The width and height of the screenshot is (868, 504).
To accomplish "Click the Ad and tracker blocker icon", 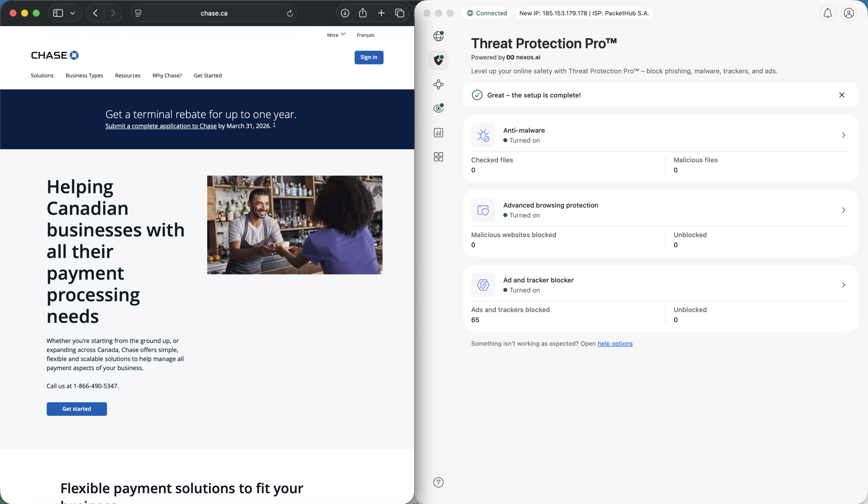I will tap(483, 285).
